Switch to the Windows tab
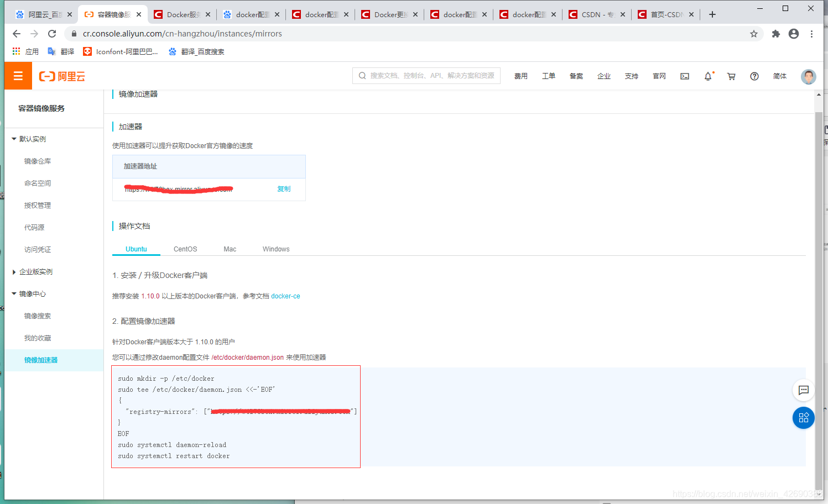The image size is (828, 504). (x=276, y=249)
